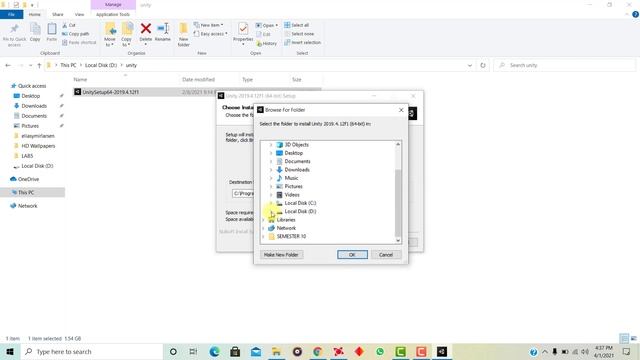The height and width of the screenshot is (360, 640).
Task: Click the Copy icon in the ribbon
Action: 35,29
